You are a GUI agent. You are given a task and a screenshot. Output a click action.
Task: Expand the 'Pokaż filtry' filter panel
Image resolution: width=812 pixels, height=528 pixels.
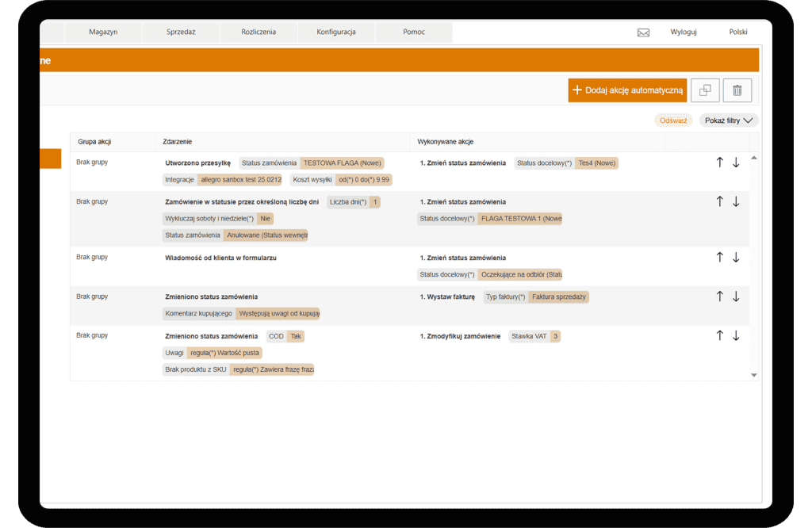pos(729,121)
